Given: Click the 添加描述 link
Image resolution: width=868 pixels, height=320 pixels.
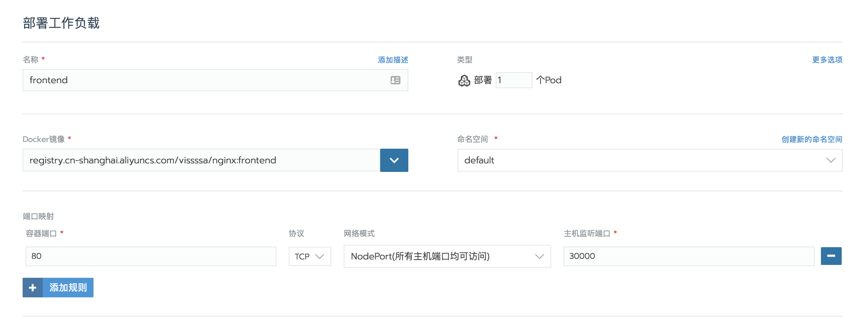Looking at the screenshot, I should tap(392, 60).
